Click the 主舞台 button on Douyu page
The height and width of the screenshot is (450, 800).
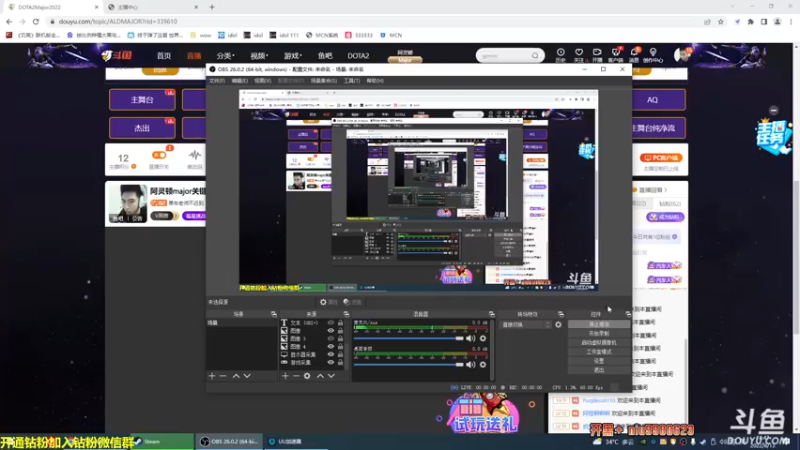tap(142, 100)
